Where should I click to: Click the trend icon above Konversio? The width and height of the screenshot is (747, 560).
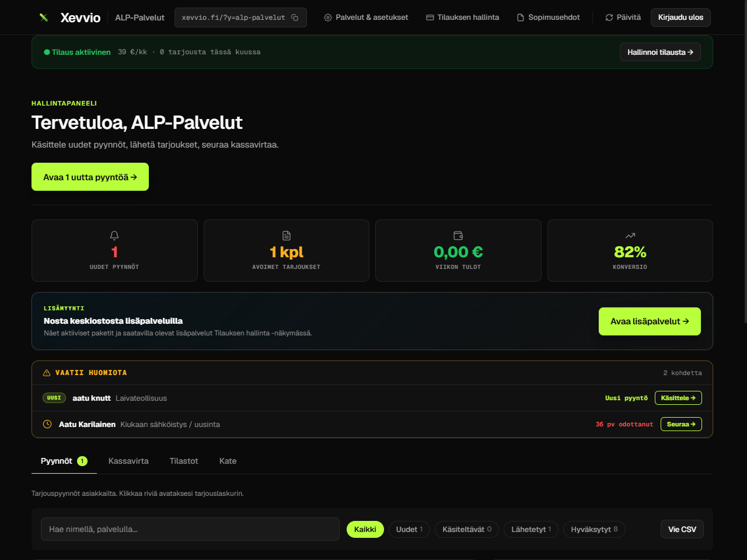click(630, 236)
